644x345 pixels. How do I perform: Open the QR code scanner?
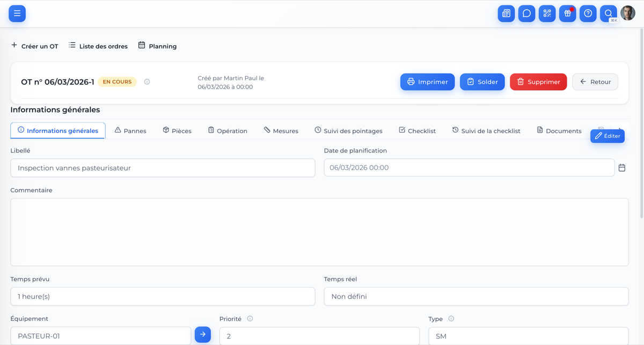coord(547,13)
